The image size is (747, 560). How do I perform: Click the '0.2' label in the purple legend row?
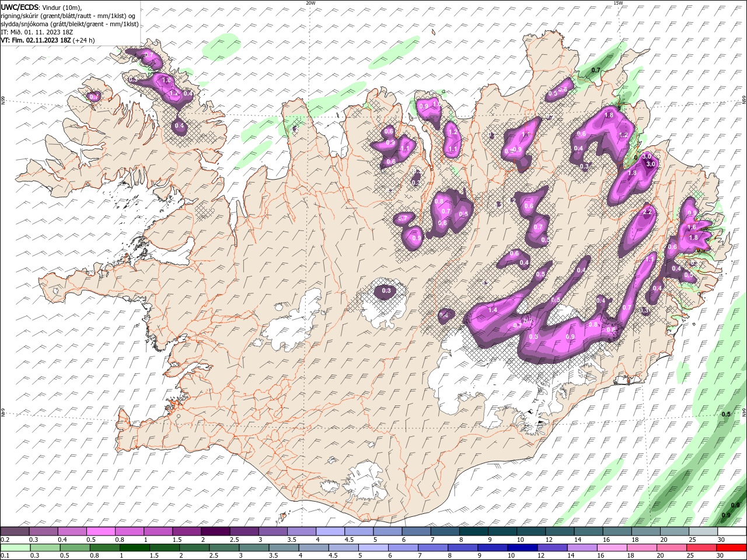[5, 540]
